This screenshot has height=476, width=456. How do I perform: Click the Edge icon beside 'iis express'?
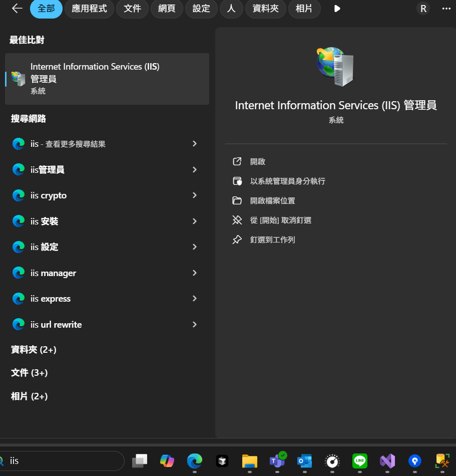click(19, 299)
